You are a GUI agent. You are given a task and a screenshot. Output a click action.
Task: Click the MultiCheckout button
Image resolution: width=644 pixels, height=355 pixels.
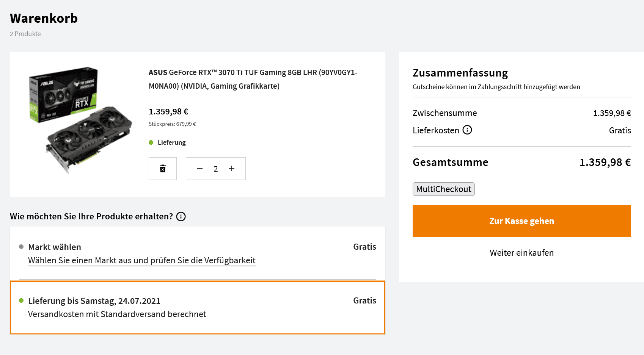[x=444, y=189]
